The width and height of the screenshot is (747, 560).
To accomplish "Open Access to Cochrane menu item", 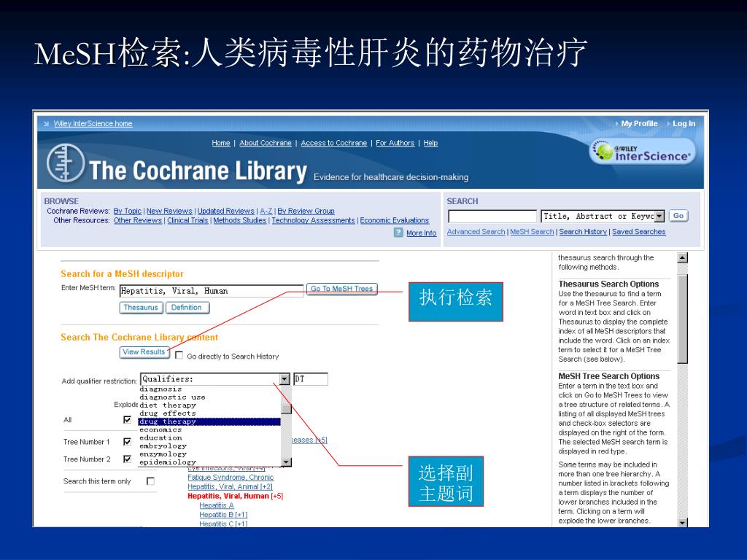I will (334, 143).
